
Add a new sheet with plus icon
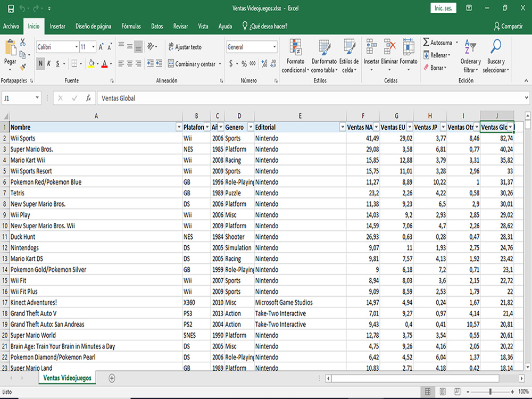[x=112, y=378]
